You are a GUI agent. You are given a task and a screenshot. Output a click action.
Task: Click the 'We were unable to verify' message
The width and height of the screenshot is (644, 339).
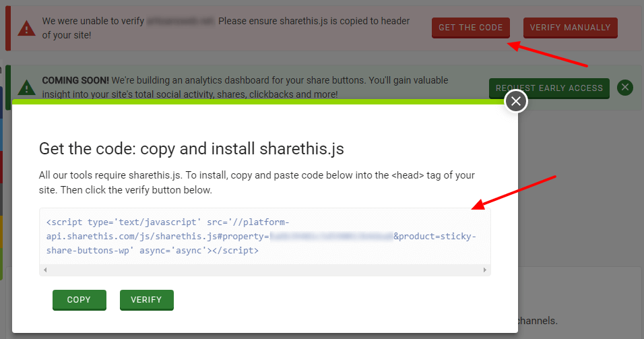coord(226,28)
